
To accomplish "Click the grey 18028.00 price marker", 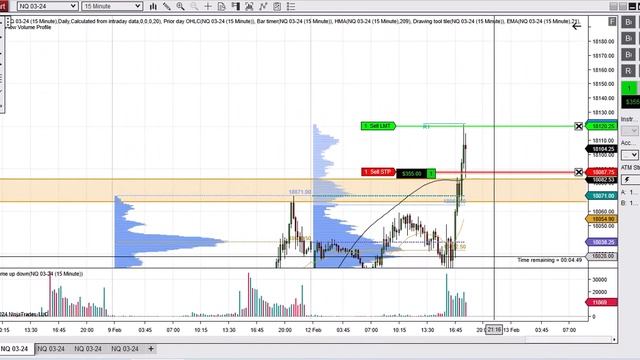I will pyautogui.click(x=602, y=256).
